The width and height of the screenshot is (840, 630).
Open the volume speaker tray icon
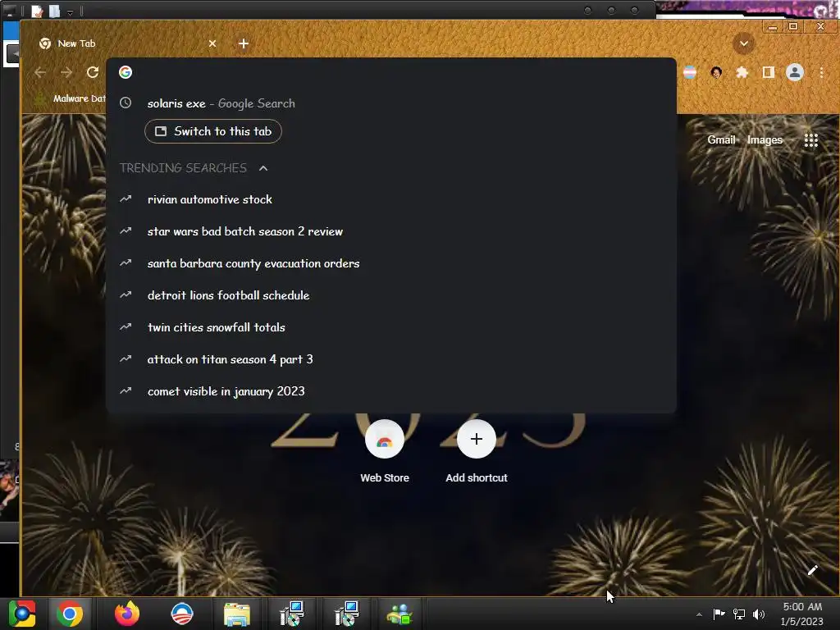click(759, 614)
